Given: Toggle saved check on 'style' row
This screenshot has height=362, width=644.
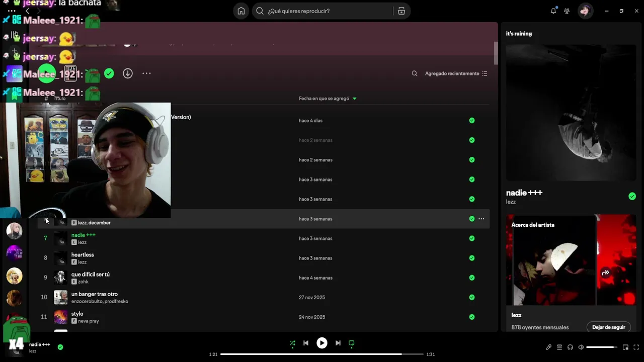Looking at the screenshot, I should click(x=472, y=317).
